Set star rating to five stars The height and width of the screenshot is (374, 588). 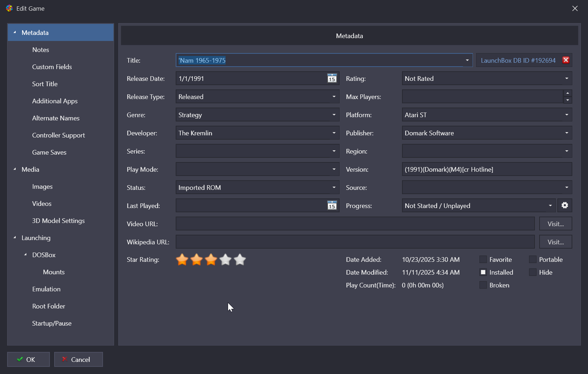240,260
